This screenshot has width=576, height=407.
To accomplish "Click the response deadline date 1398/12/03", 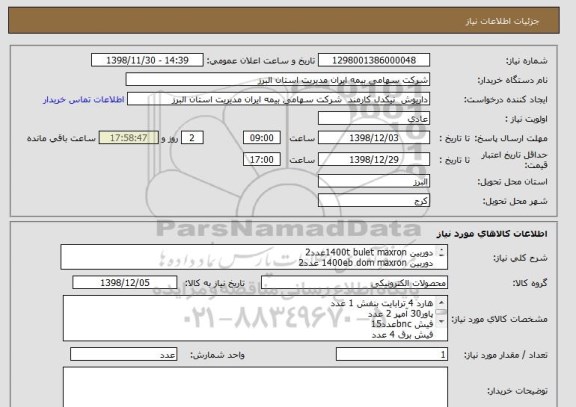I will point(374,138).
